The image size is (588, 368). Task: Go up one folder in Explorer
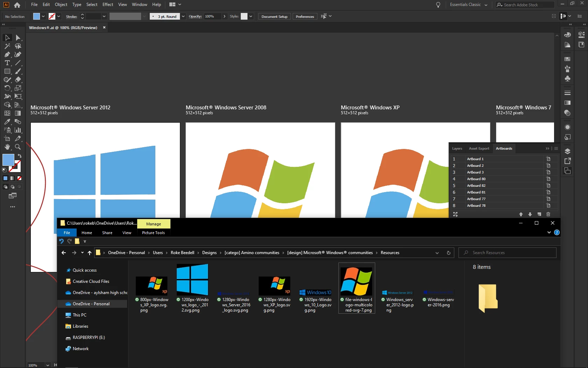click(x=90, y=253)
